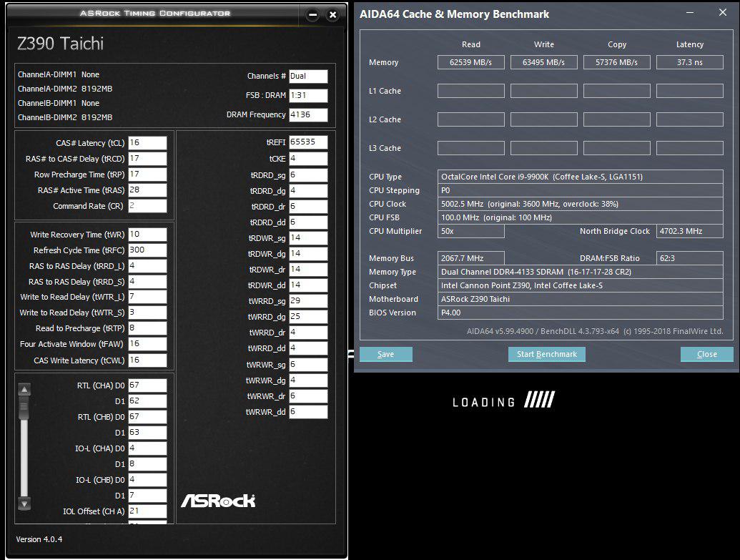Click the Memory Bus 2067.7 MHz field
This screenshot has height=560, width=740.
471,258
